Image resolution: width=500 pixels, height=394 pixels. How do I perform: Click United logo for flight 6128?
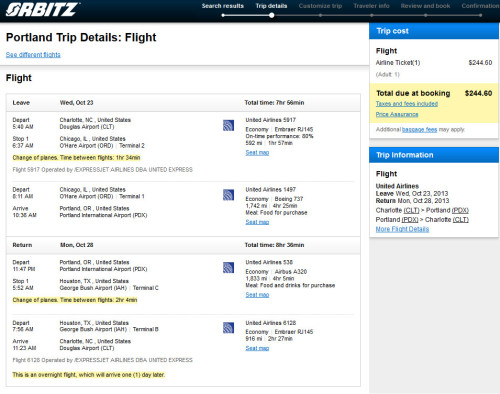pos(228,328)
